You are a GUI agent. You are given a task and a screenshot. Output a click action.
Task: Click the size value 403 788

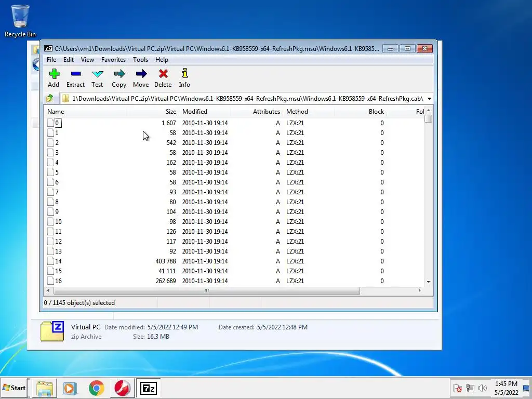tap(166, 261)
